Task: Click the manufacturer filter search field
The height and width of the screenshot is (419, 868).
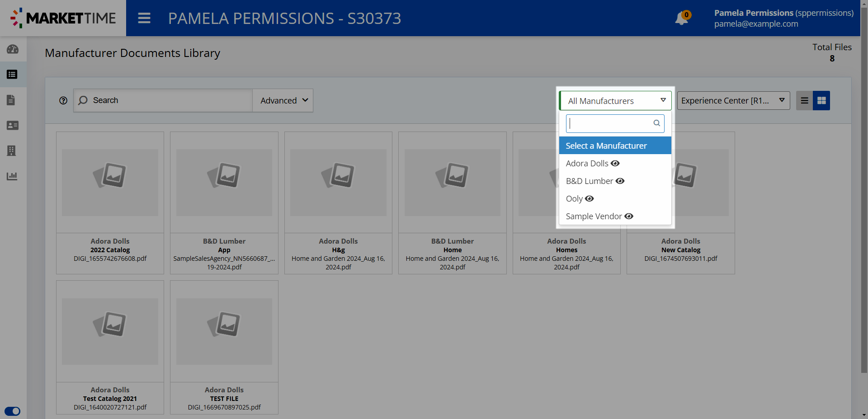Action: coord(610,123)
